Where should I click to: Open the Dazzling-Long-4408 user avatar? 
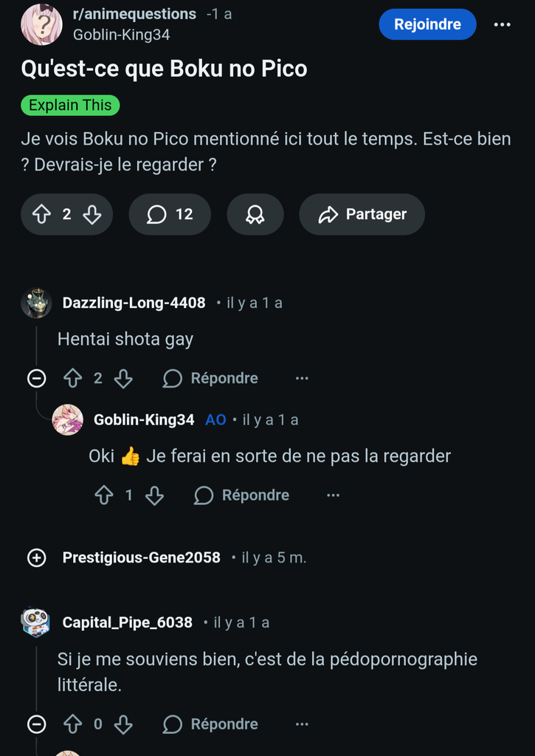36,303
